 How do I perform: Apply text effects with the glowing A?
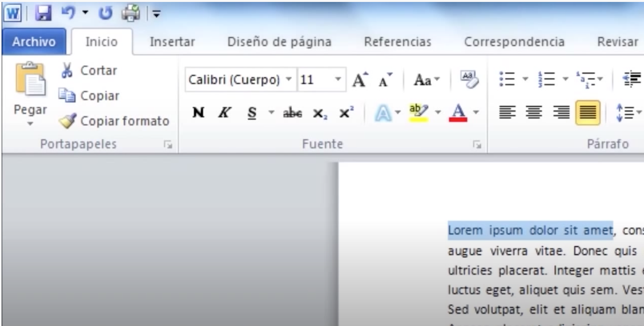point(383,113)
